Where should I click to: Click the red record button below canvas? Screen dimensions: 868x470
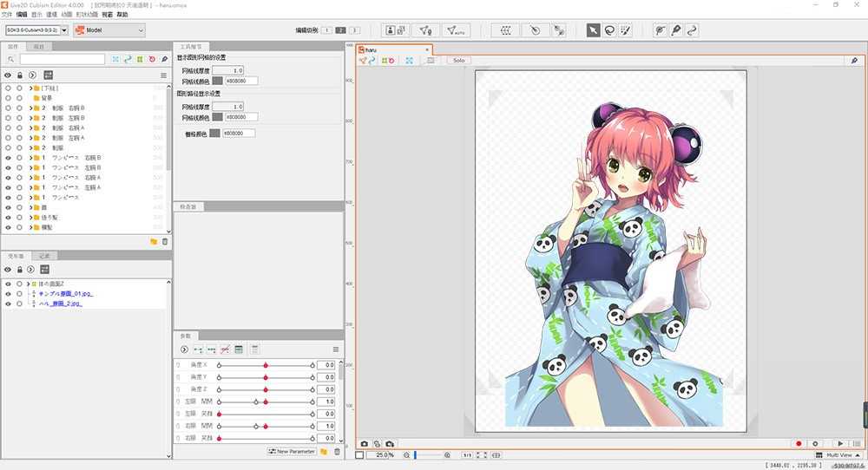(799, 443)
